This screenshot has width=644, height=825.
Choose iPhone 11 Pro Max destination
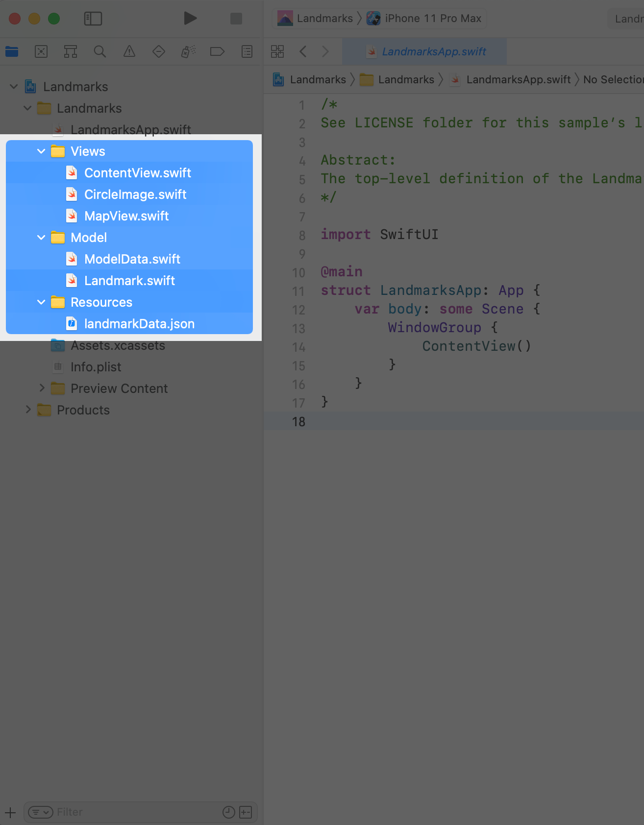[424, 19]
